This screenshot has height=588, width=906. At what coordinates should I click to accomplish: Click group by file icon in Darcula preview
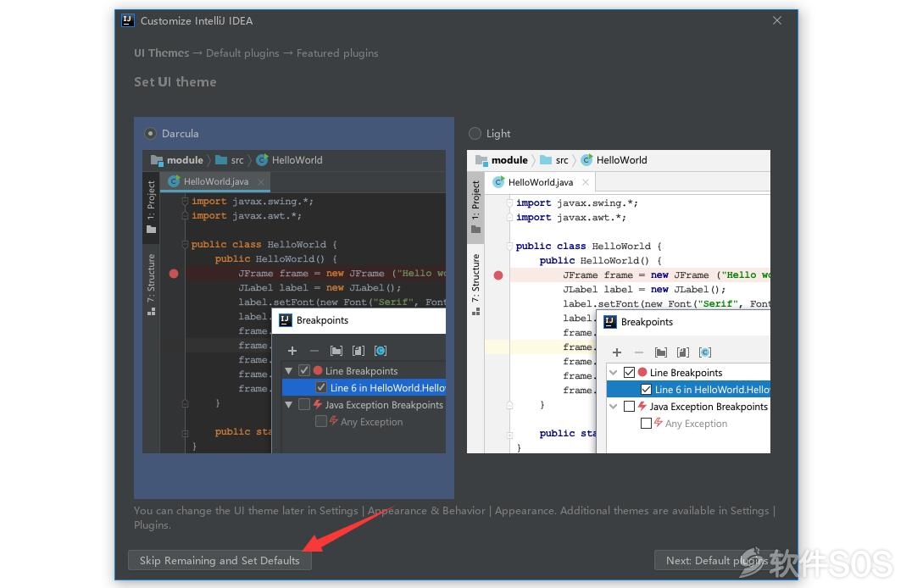(359, 351)
